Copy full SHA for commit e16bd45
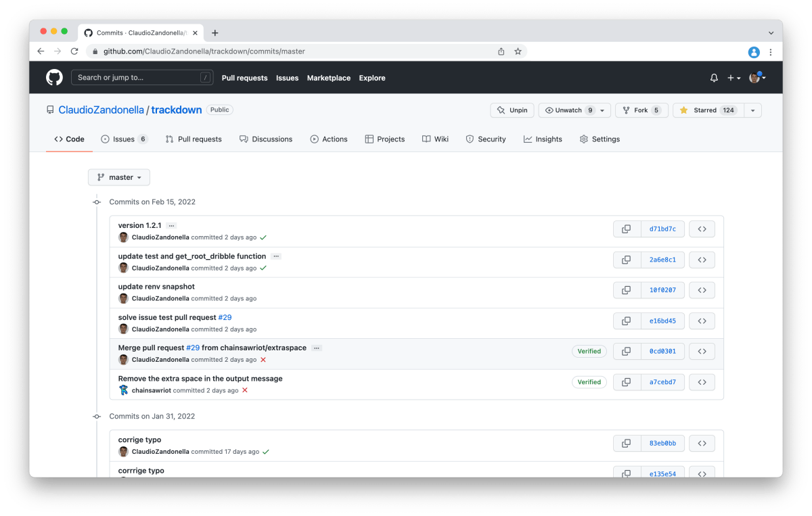Screen dimensions: 812x516 pos(627,321)
